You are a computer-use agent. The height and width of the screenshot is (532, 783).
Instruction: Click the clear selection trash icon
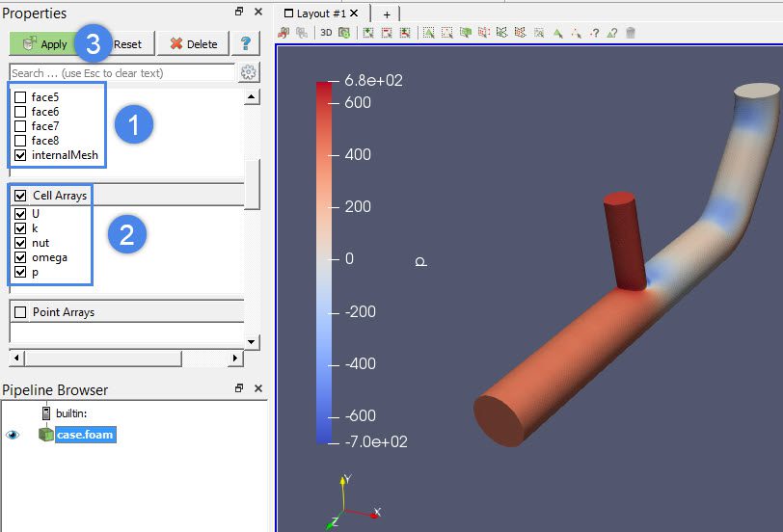click(631, 33)
